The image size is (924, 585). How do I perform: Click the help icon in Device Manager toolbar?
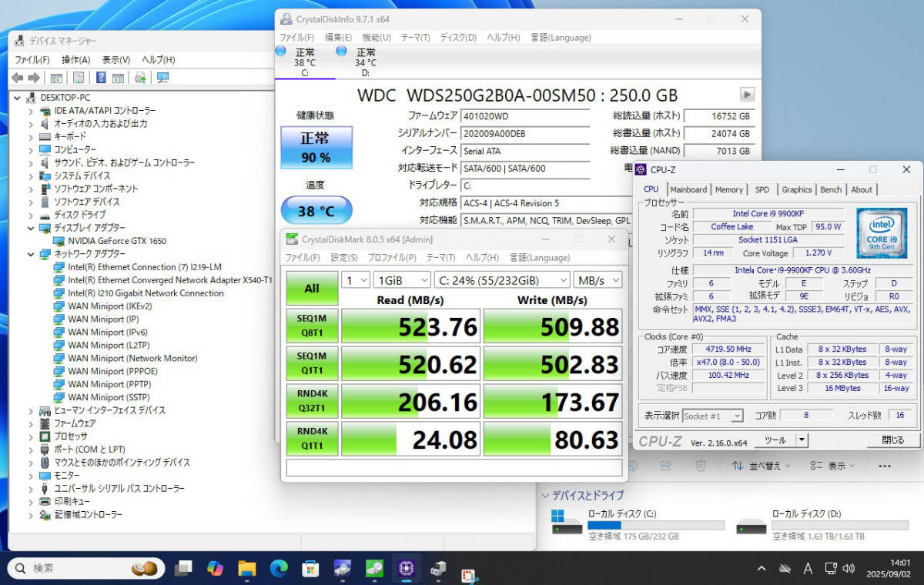pyautogui.click(x=101, y=78)
